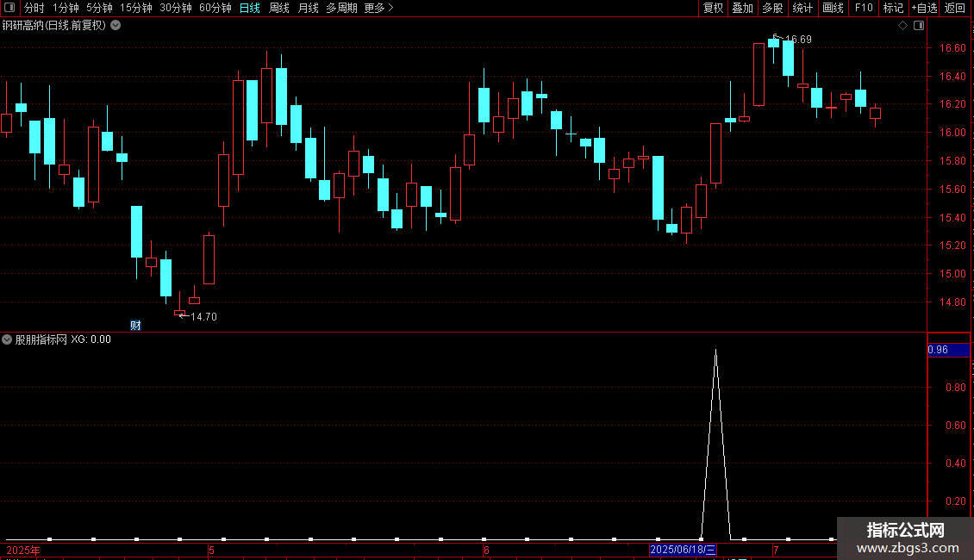Activate the 画线 drawing tools

(833, 8)
